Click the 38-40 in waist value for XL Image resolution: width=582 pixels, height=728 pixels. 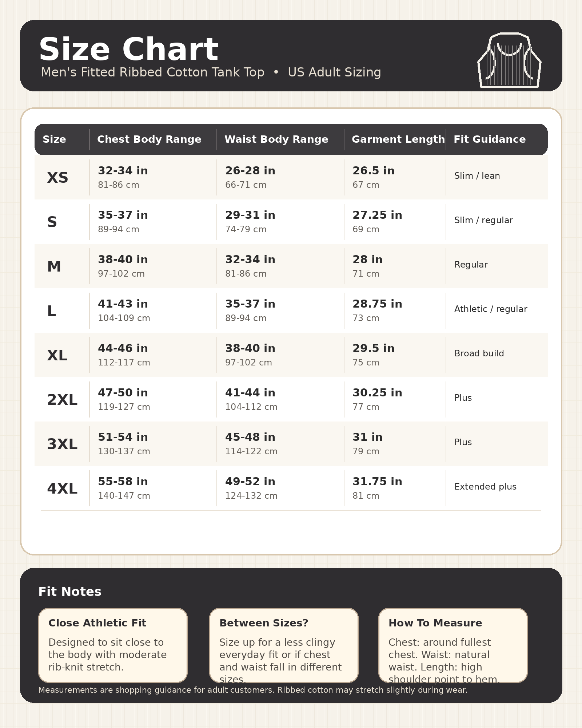pyautogui.click(x=250, y=348)
